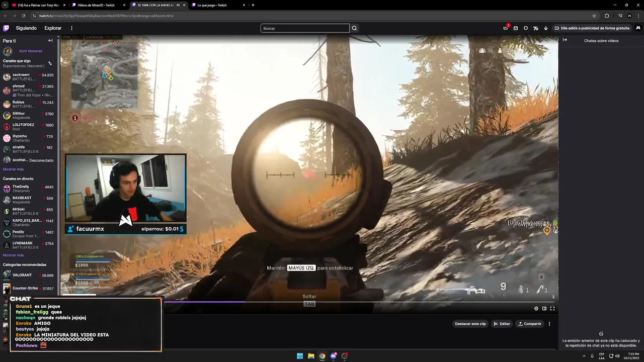Enter fullscreen on the clip player
The image size is (644, 362).
[x=552, y=309]
